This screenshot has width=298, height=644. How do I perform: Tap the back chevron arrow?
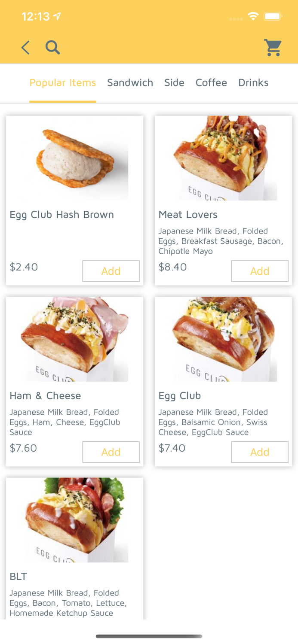(25, 47)
